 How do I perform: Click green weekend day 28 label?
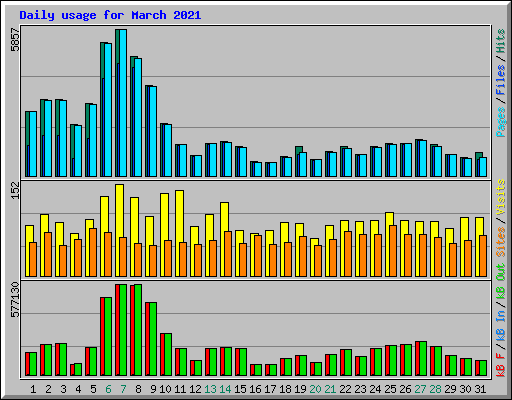click(435, 389)
